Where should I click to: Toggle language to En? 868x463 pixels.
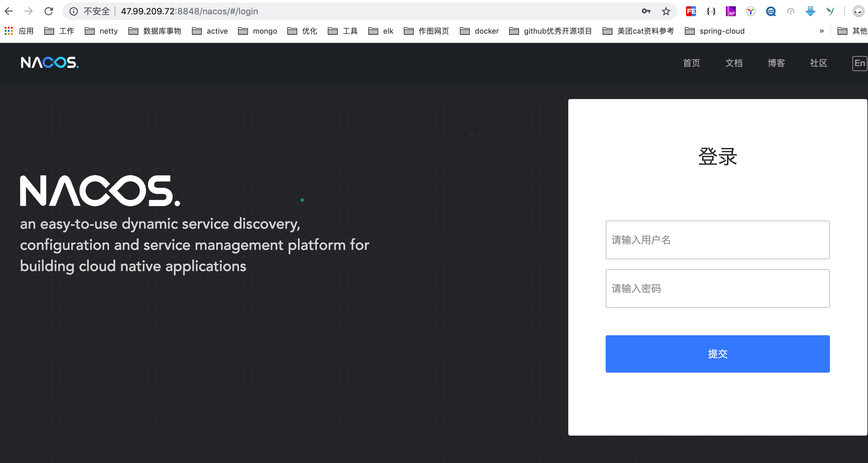click(x=859, y=63)
